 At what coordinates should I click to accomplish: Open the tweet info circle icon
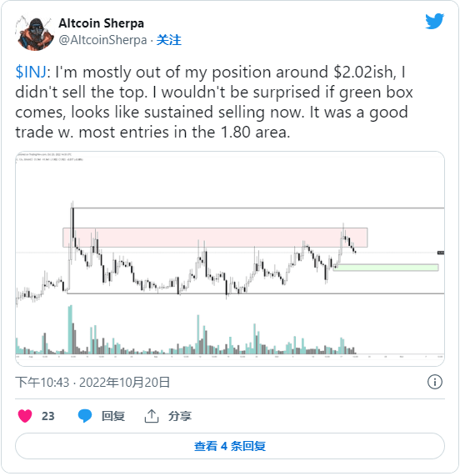pos(435,382)
